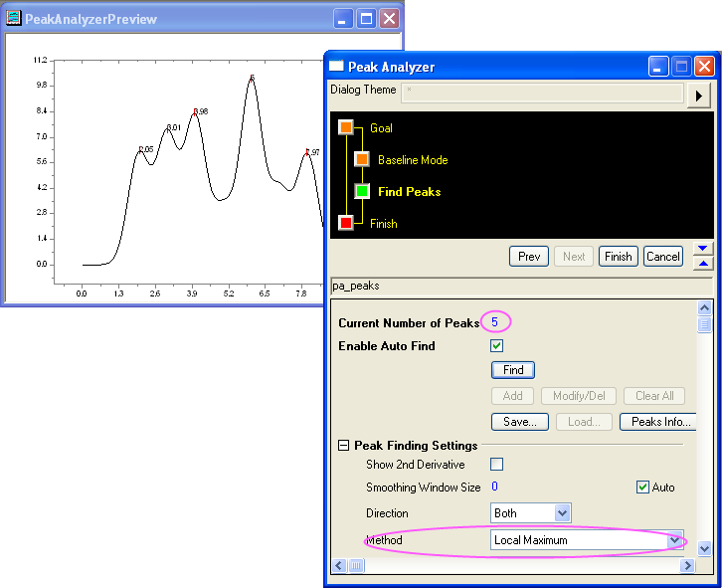Open the Dialog Theme arrow menu button

point(700,95)
